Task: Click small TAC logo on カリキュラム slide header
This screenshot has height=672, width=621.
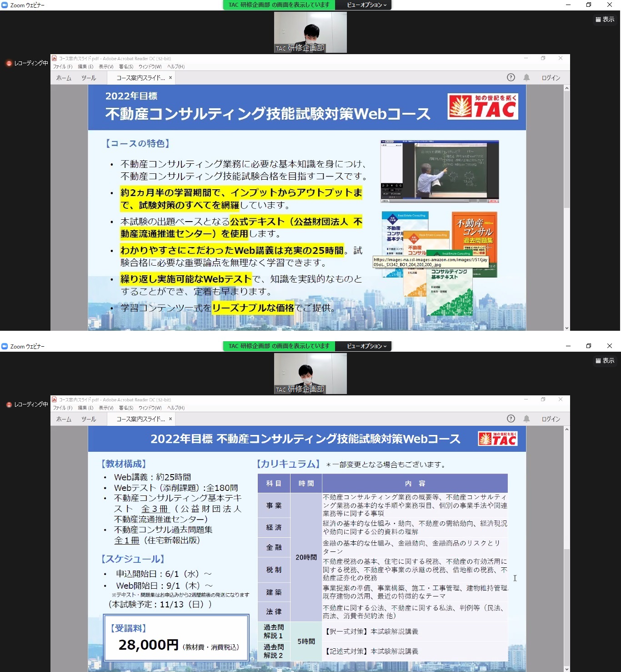Action: point(498,439)
